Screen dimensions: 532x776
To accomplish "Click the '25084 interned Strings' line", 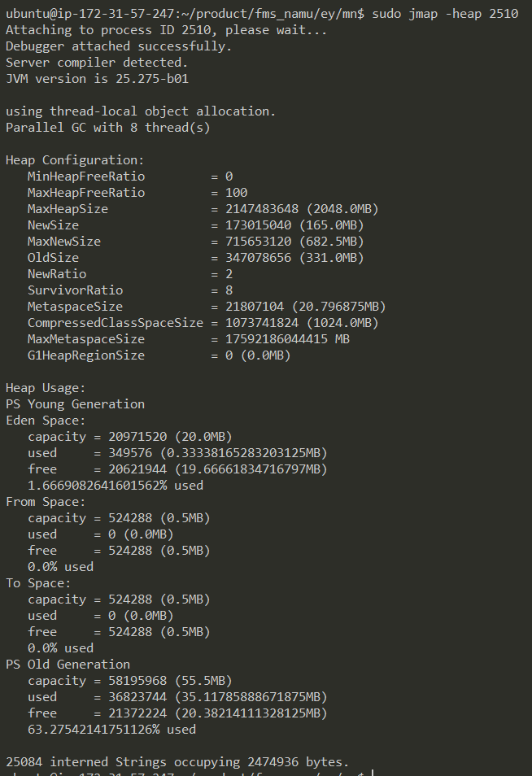I will click(177, 762).
